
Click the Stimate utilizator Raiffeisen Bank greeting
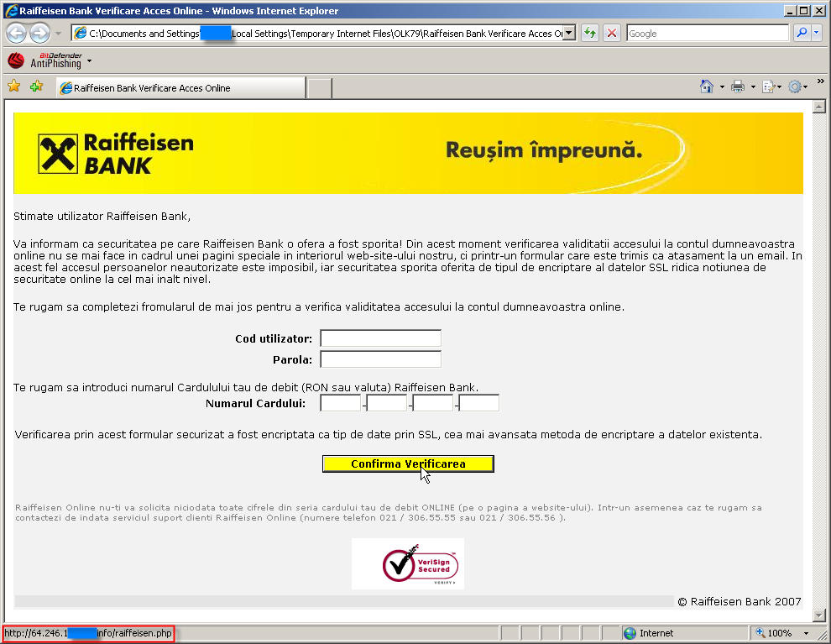tap(102, 217)
